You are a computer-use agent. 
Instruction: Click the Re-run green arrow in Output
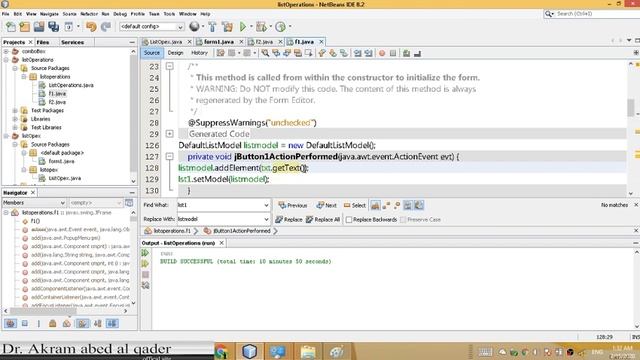[x=145, y=253]
